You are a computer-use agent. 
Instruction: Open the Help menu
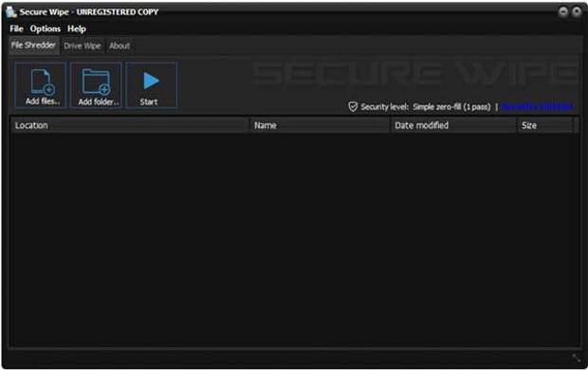[77, 28]
